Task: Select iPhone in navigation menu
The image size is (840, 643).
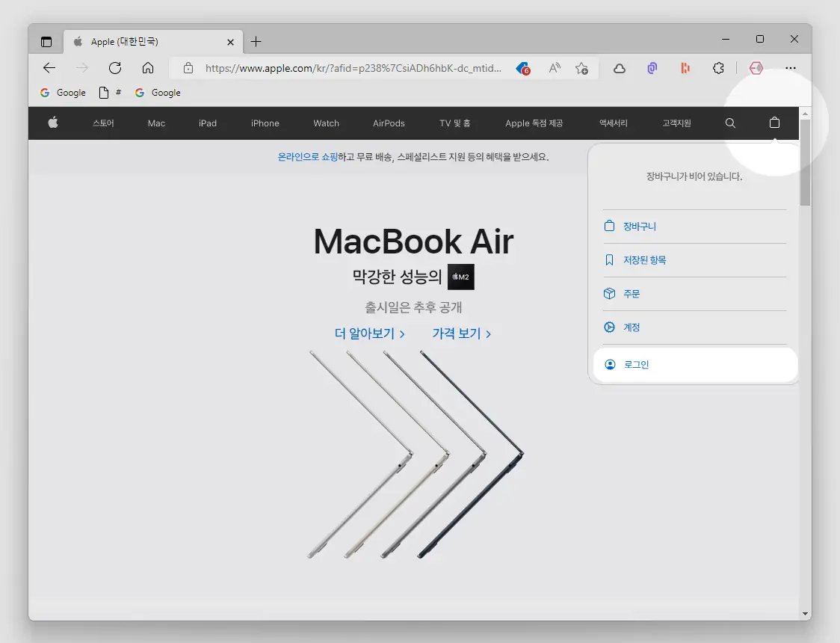Action: click(265, 123)
